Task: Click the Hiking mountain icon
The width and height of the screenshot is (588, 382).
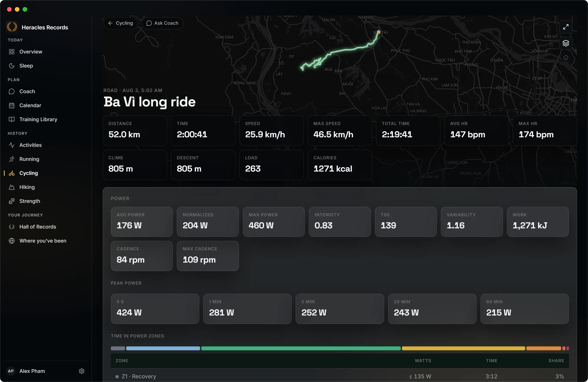Action: pyautogui.click(x=12, y=187)
